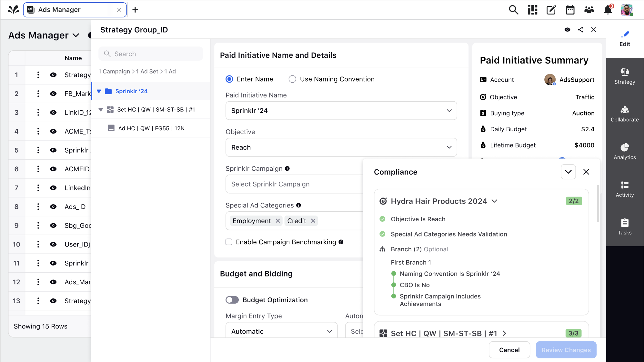Collapse the Sprinklr '24 campaign tree node
This screenshot has height=362, width=644.
(x=99, y=91)
